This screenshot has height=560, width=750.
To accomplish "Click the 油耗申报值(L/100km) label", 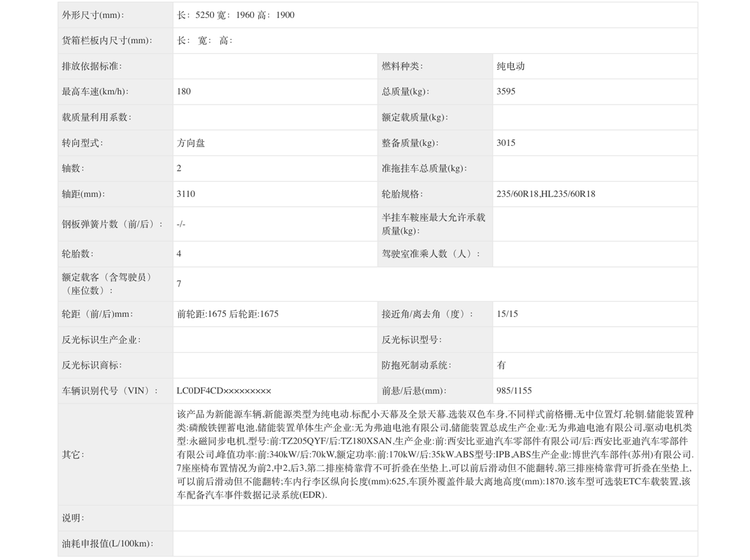I will (103, 544).
